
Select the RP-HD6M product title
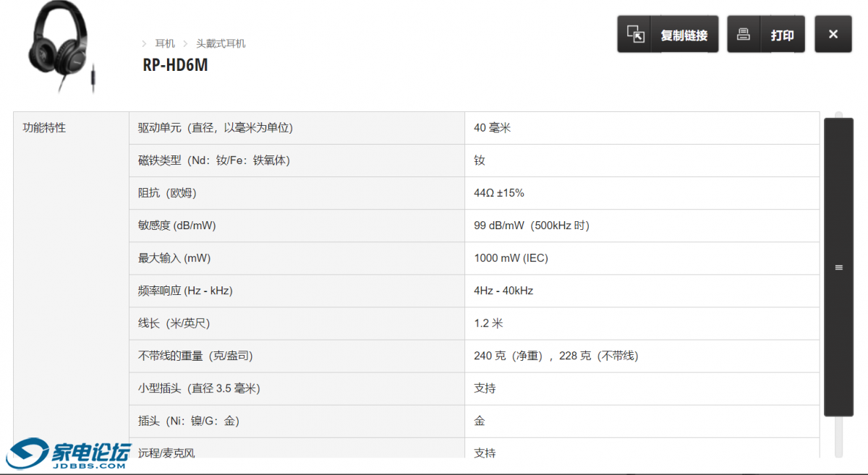click(175, 65)
